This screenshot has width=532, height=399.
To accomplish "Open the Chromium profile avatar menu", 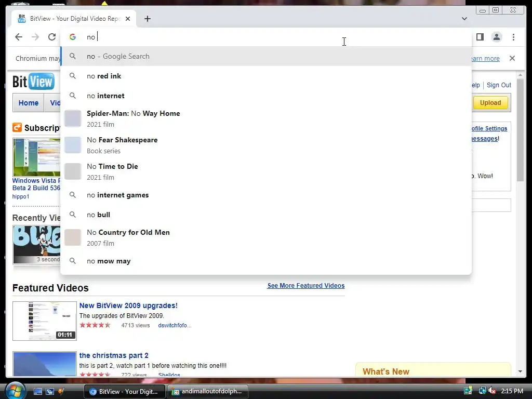I will (x=497, y=37).
